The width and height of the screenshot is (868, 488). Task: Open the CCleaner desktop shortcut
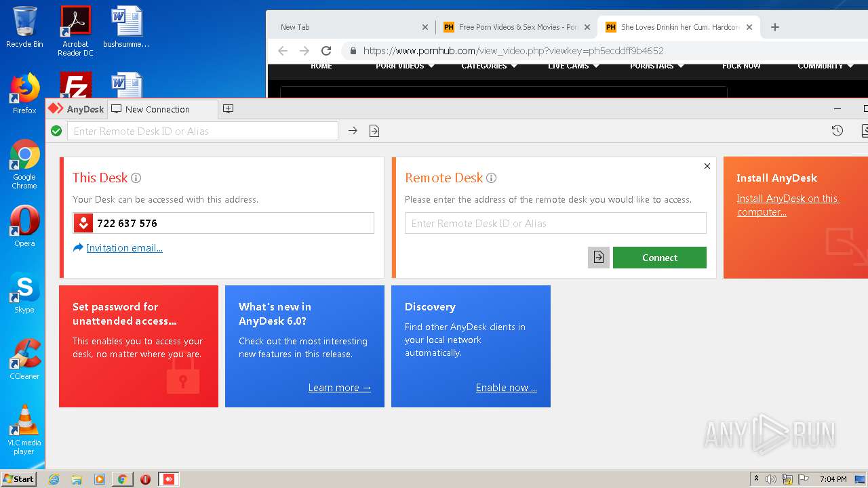pyautogui.click(x=24, y=359)
